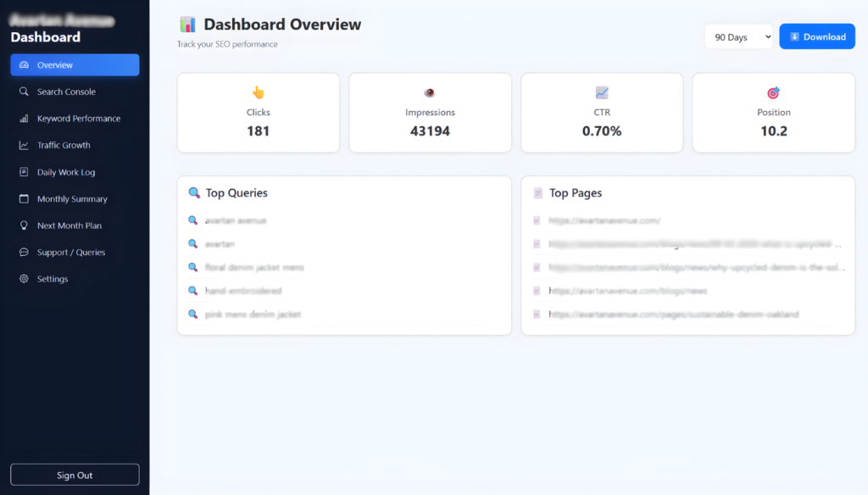
Task: Go to Monthly Summary page
Action: pyautogui.click(x=72, y=199)
